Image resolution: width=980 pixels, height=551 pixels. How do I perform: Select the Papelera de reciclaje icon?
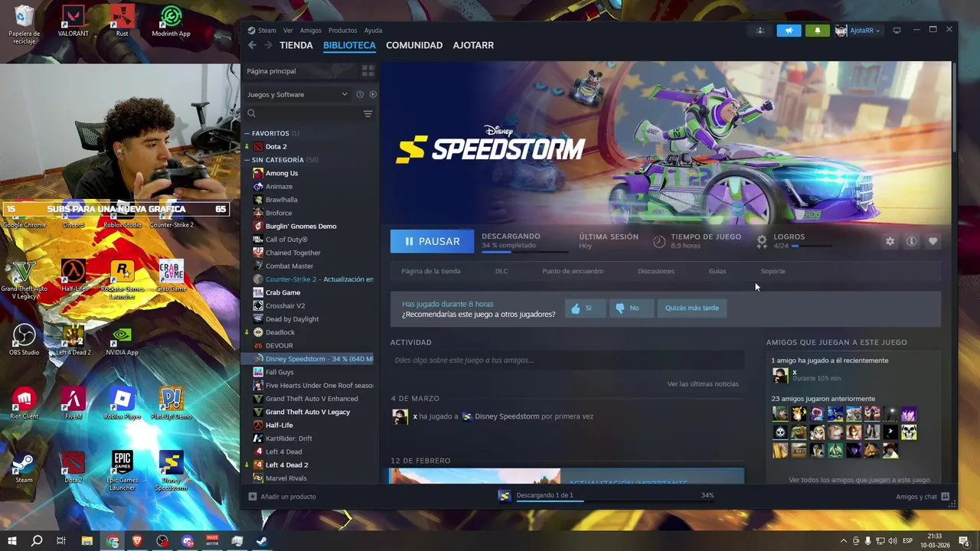click(24, 24)
